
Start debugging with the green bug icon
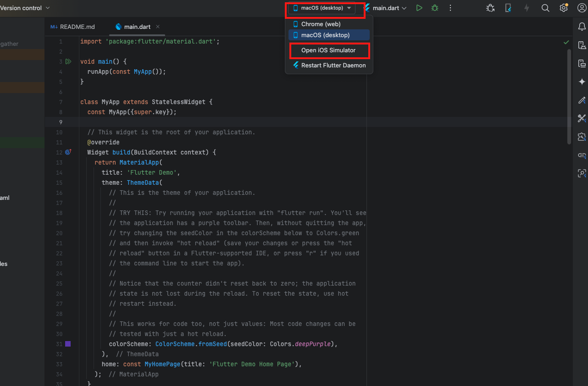pyautogui.click(x=434, y=8)
